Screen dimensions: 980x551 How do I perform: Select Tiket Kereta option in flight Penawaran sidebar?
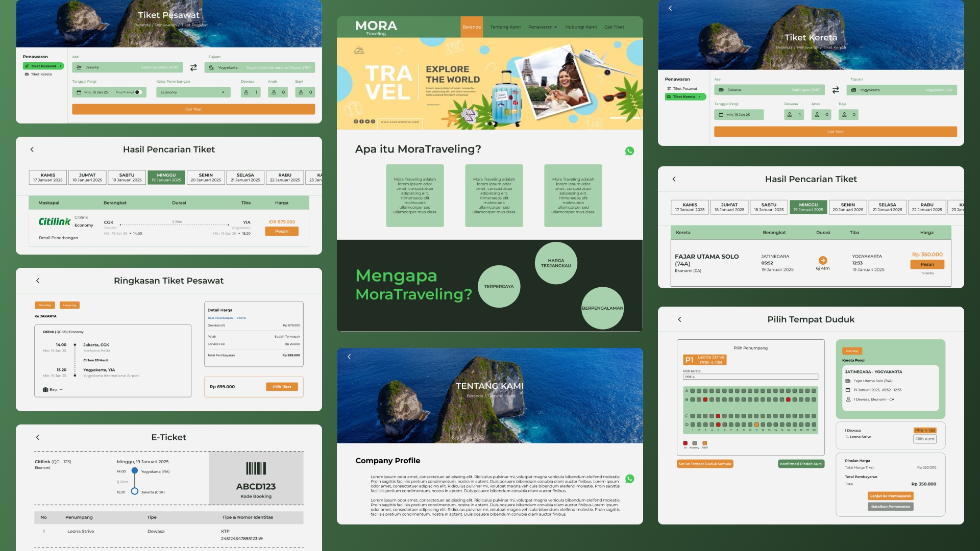[x=41, y=74]
